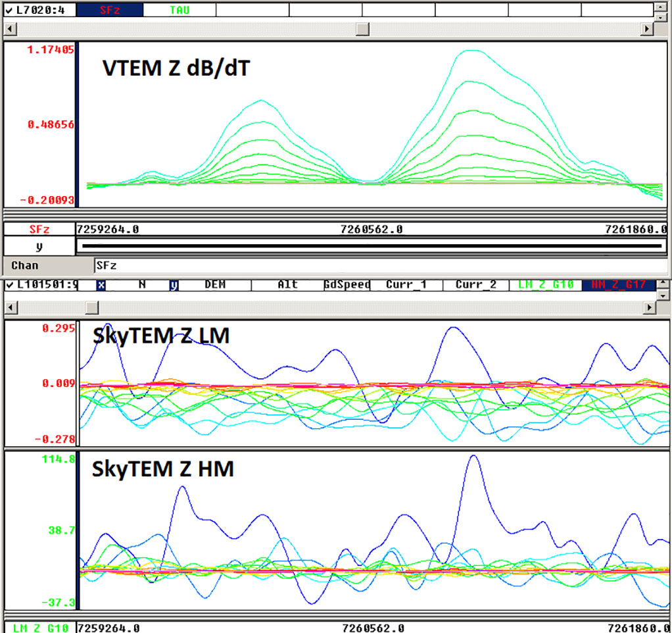Toggle the checkmark beside line L7020:4
The width and height of the screenshot is (672, 633).
[9, 11]
